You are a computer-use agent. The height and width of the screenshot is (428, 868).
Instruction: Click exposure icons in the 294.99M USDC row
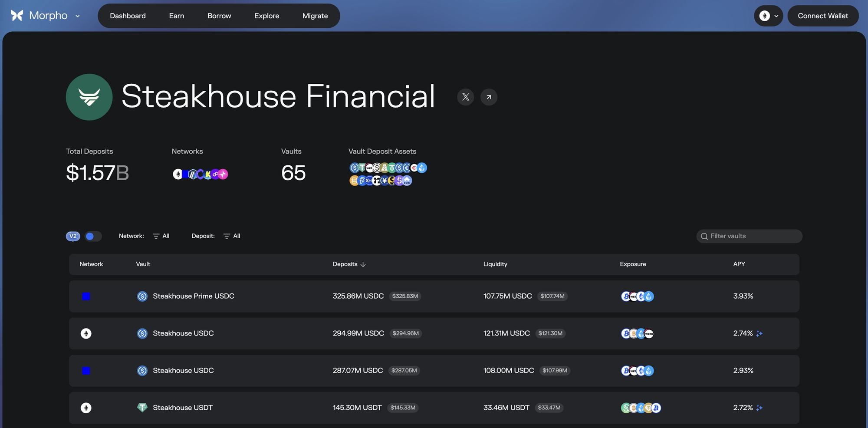pos(637,333)
